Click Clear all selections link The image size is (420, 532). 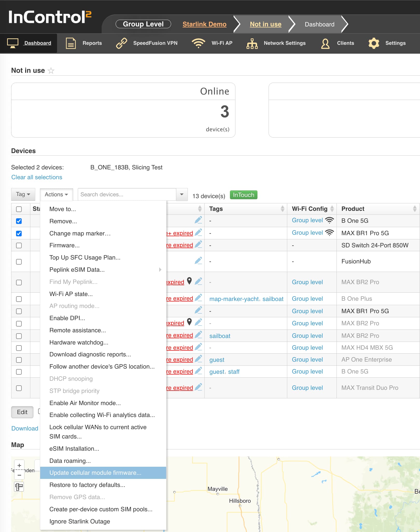pos(37,177)
